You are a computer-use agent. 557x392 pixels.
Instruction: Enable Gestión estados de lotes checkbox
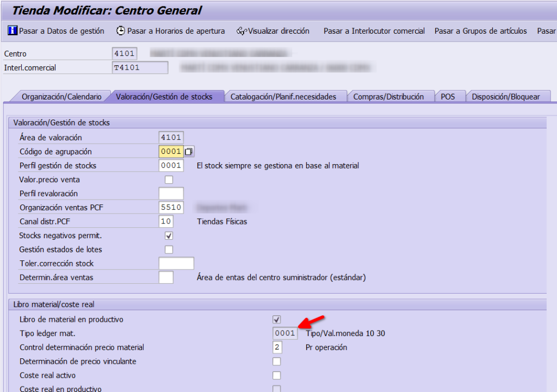click(169, 250)
